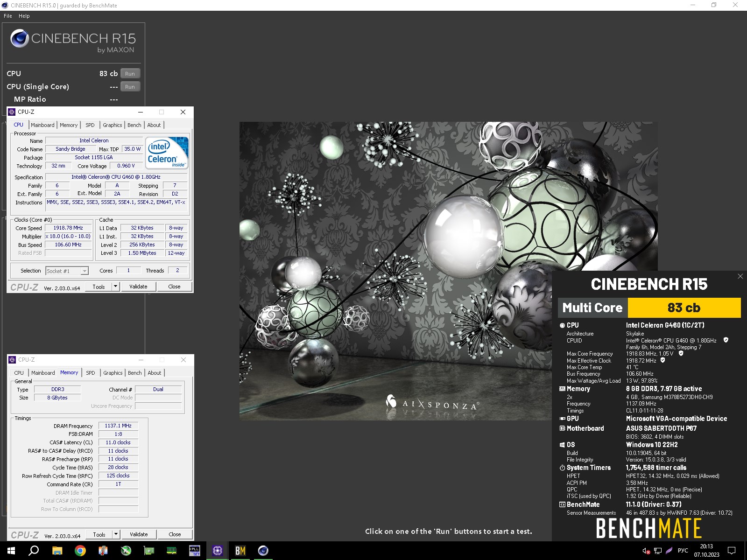
Task: Click Tools button in bottom CPU-Z
Action: (99, 534)
